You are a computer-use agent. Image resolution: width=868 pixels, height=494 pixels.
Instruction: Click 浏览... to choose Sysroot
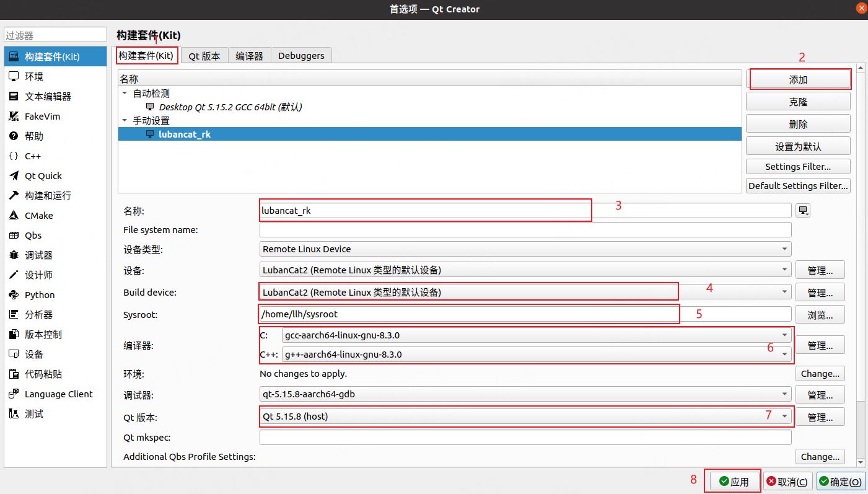pos(820,314)
